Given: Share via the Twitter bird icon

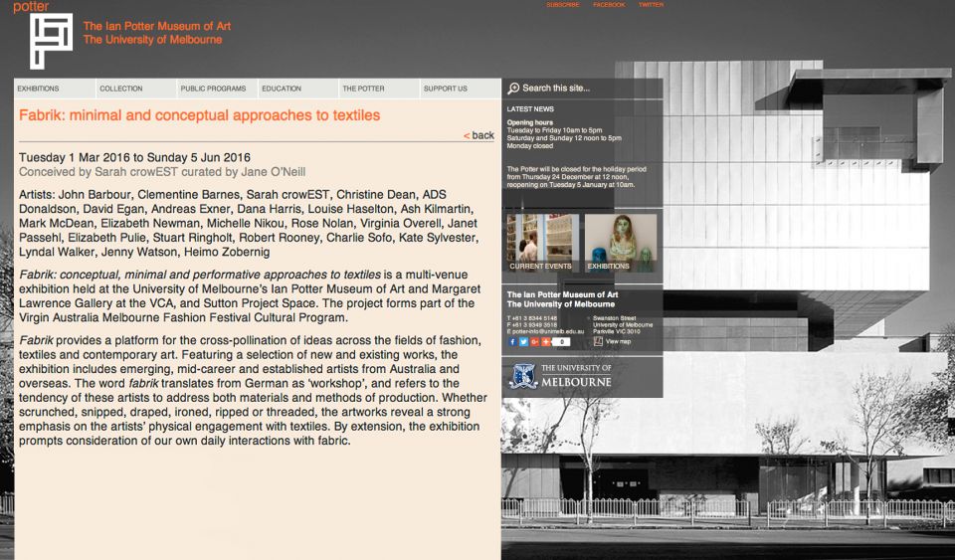Looking at the screenshot, I should [x=523, y=341].
